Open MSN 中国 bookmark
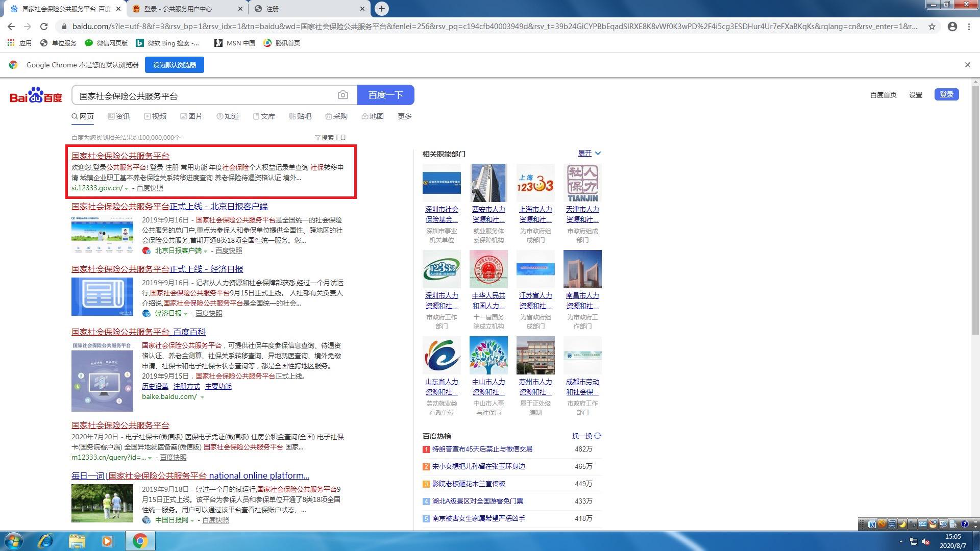The width and height of the screenshot is (980, 551). (x=235, y=43)
